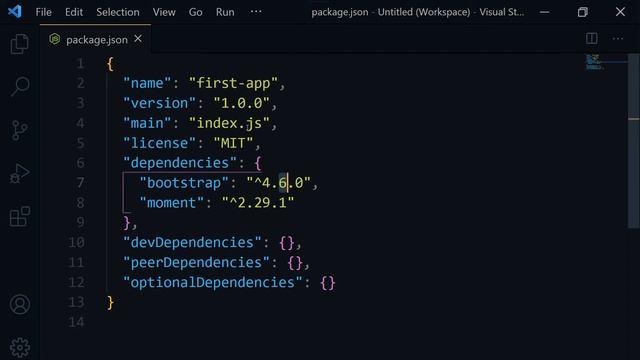Image resolution: width=640 pixels, height=360 pixels.
Task: Close the package.json tab
Action: (x=138, y=39)
